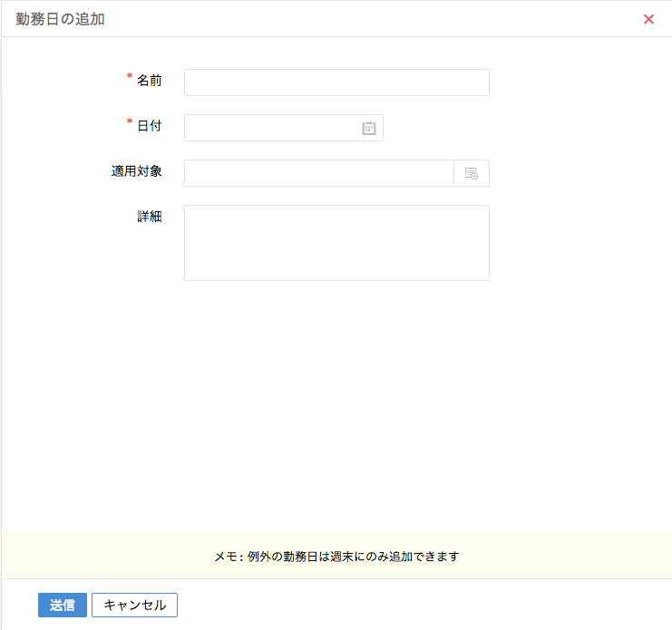The width and height of the screenshot is (672, 630).
Task: Click the blank right edge of the yellow notice
Action: pos(617,557)
